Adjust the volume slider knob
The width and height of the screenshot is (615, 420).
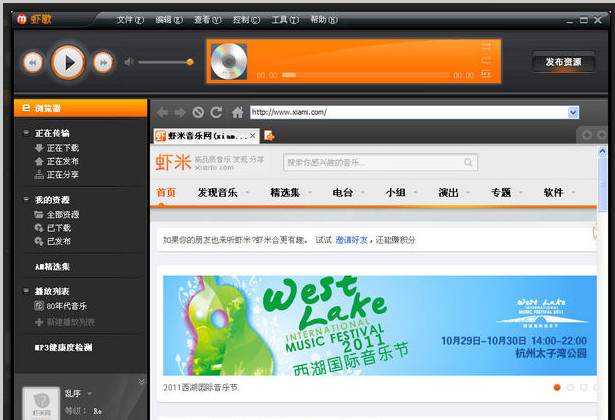(x=190, y=62)
